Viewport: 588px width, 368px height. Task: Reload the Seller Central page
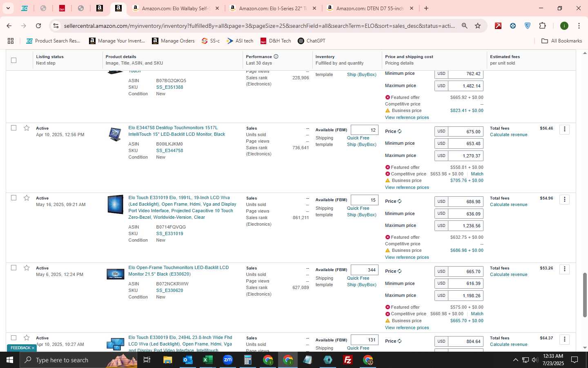38,26
